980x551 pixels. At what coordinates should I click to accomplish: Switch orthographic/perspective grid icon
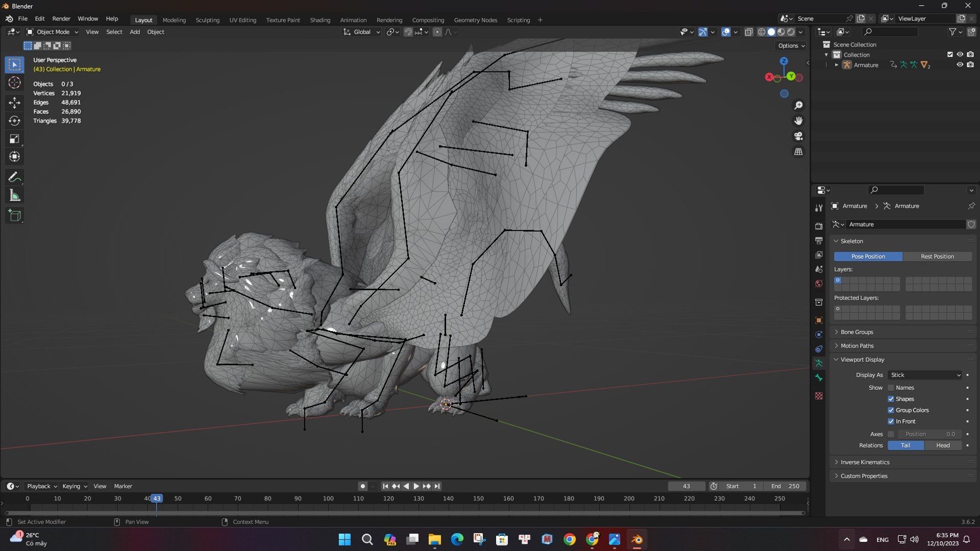tap(798, 152)
